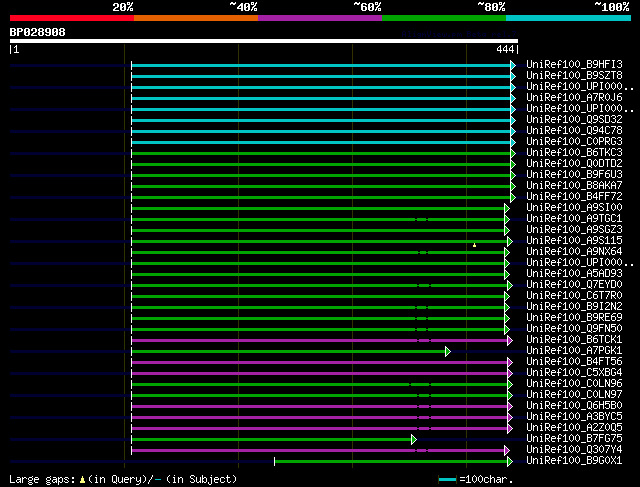Screen dimensions: 640x487
Task: Click the UniRef100_A7PGK1 label
Action: 574,351
